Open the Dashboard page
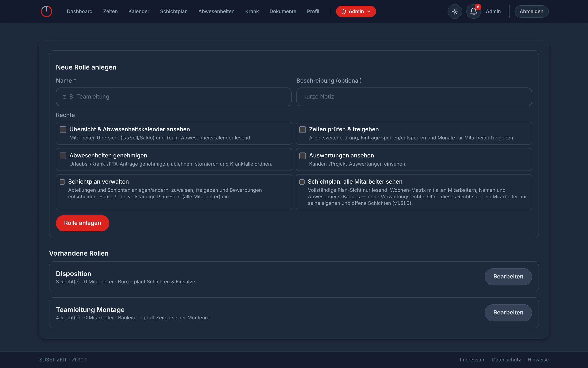588x368 pixels. click(80, 11)
